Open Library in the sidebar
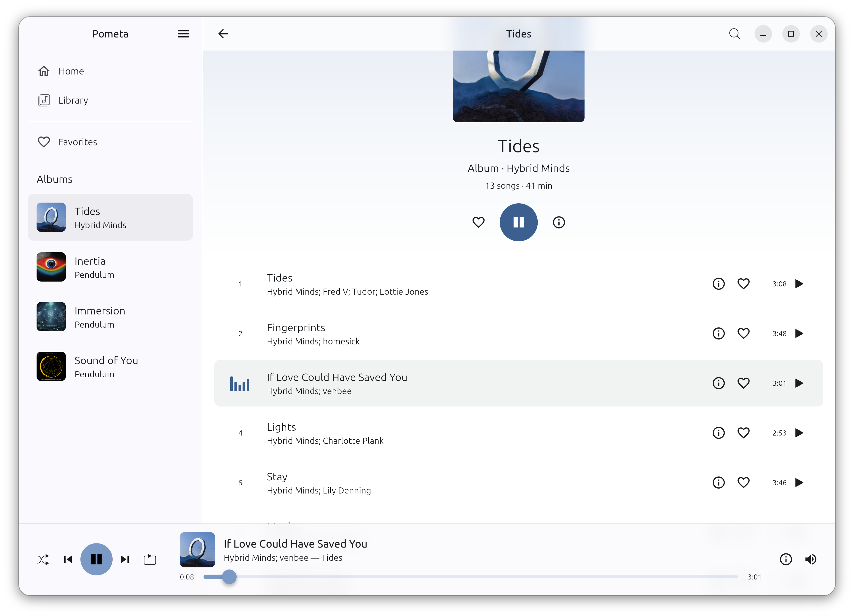The width and height of the screenshot is (854, 616). [x=110, y=100]
